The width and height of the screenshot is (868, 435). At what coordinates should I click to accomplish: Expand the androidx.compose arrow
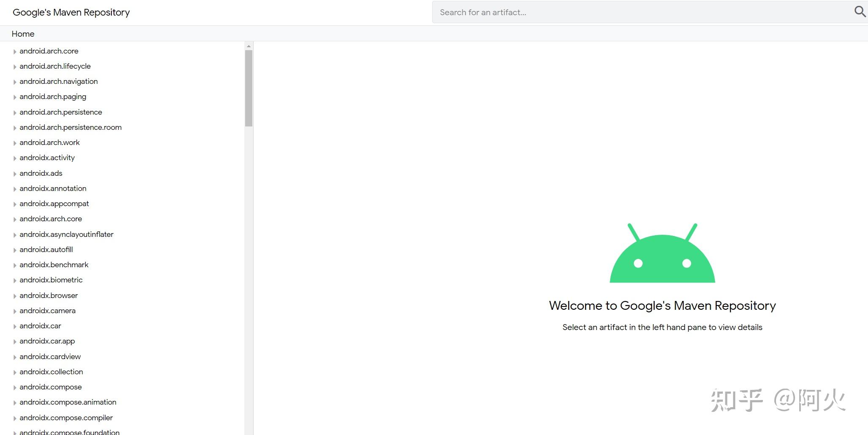15,387
